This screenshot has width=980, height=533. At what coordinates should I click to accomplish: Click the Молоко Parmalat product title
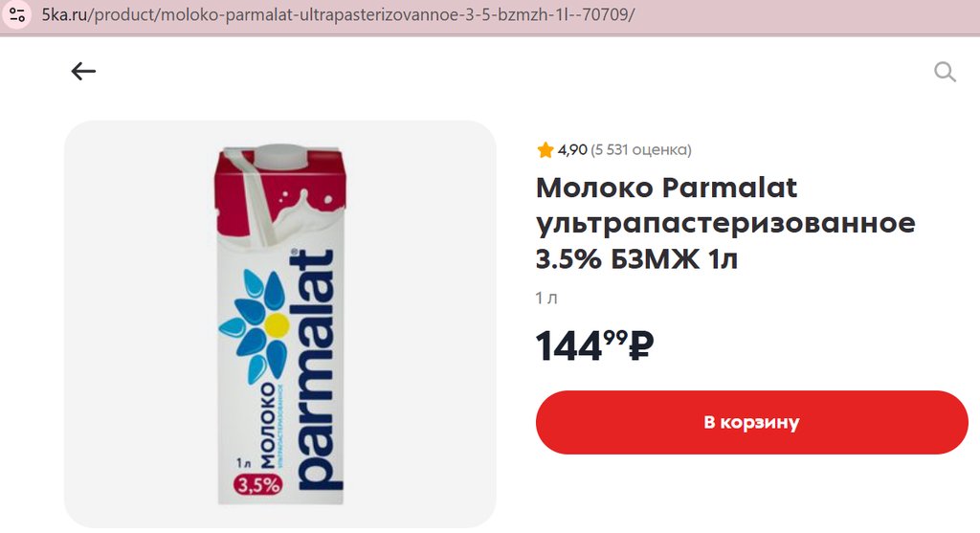pyautogui.click(x=666, y=188)
